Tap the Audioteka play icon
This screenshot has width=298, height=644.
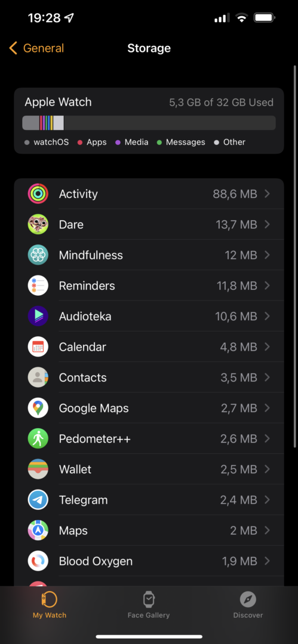pyautogui.click(x=38, y=316)
